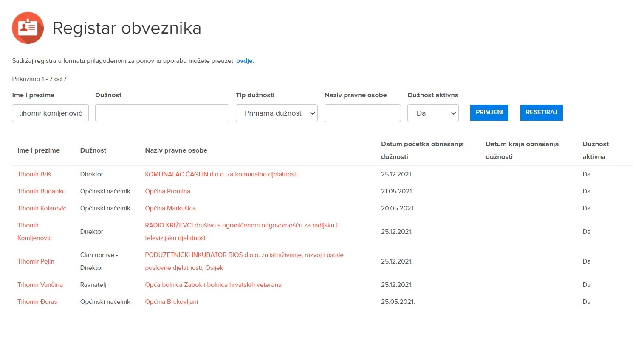Open the Opća bolnica Zabok link
Image resolution: width=644 pixels, height=363 pixels.
point(213,285)
